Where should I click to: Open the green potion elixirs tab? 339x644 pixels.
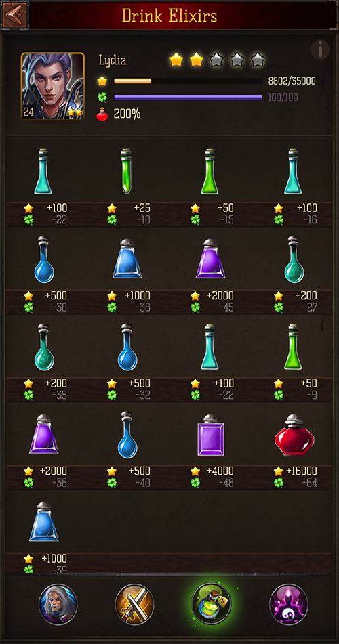point(212,603)
